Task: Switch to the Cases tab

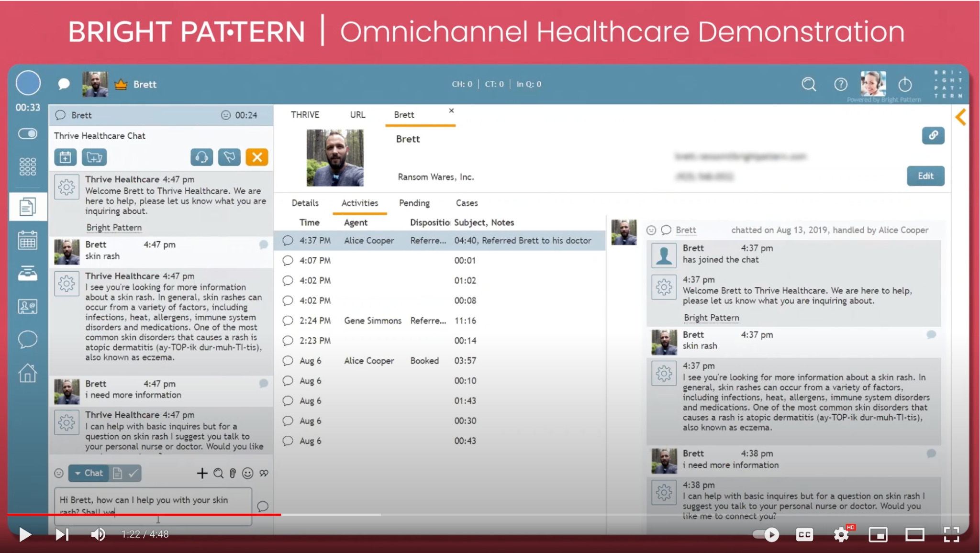Action: (x=466, y=203)
